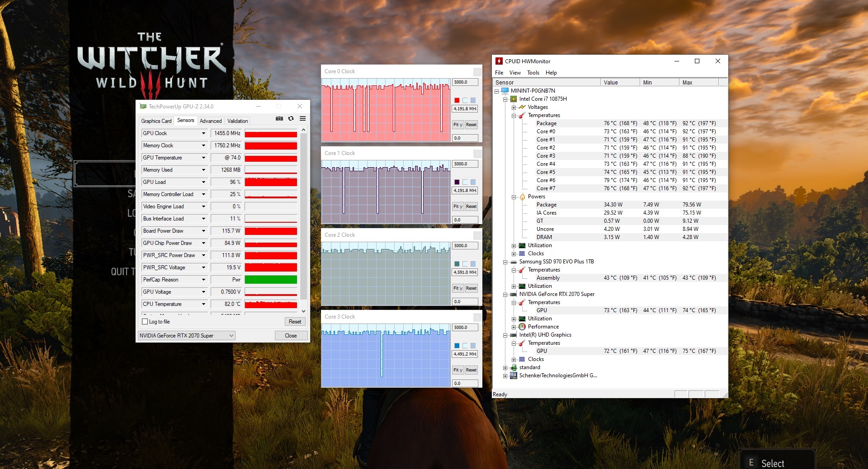The height and width of the screenshot is (469, 868).
Task: Click the Voltages icon under Intel Core i7
Action: pyautogui.click(x=522, y=107)
